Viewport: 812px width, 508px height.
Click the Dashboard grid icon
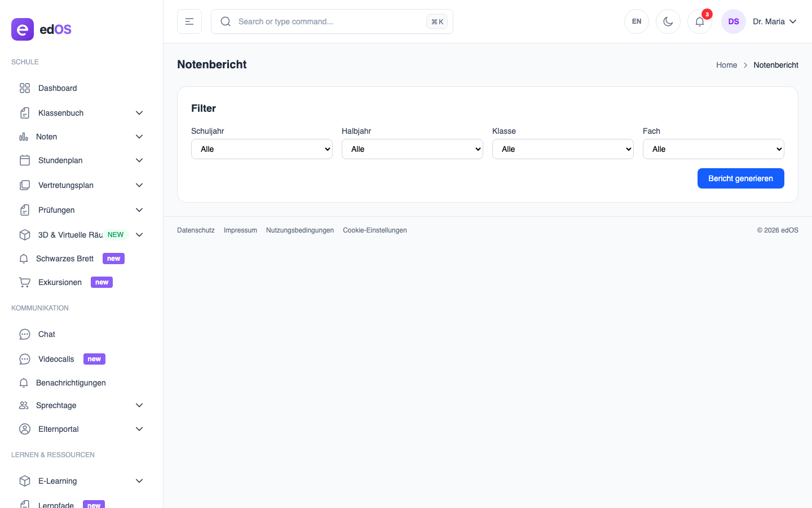[25, 88]
